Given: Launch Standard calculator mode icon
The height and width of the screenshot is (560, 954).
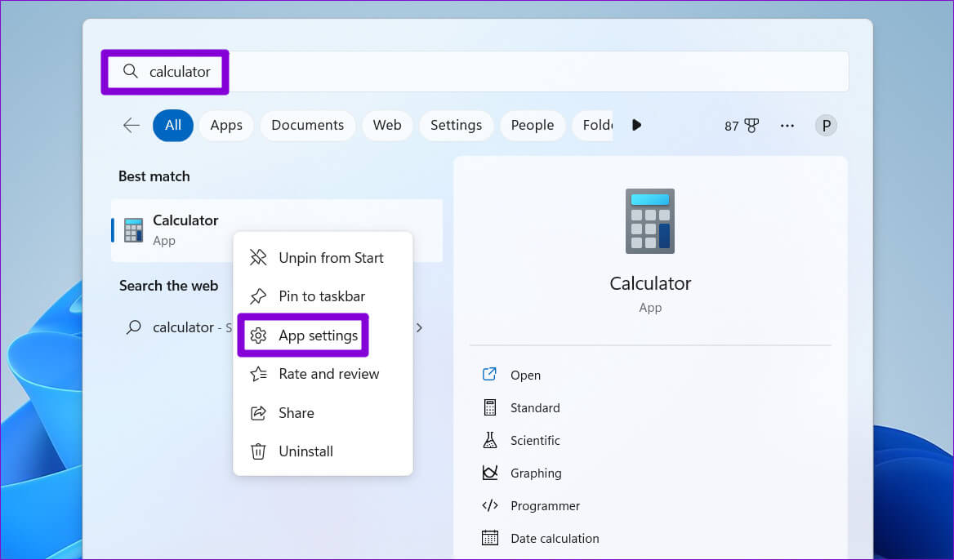Looking at the screenshot, I should 490,407.
